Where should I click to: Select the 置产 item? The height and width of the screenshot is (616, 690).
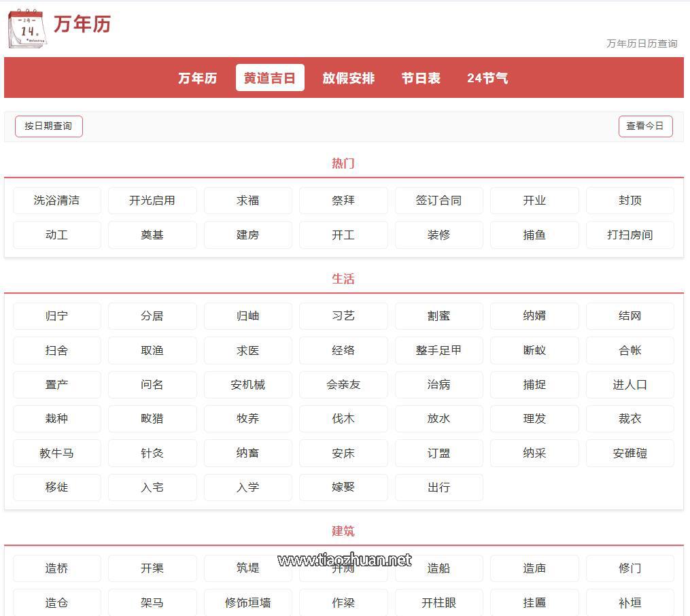[57, 385]
